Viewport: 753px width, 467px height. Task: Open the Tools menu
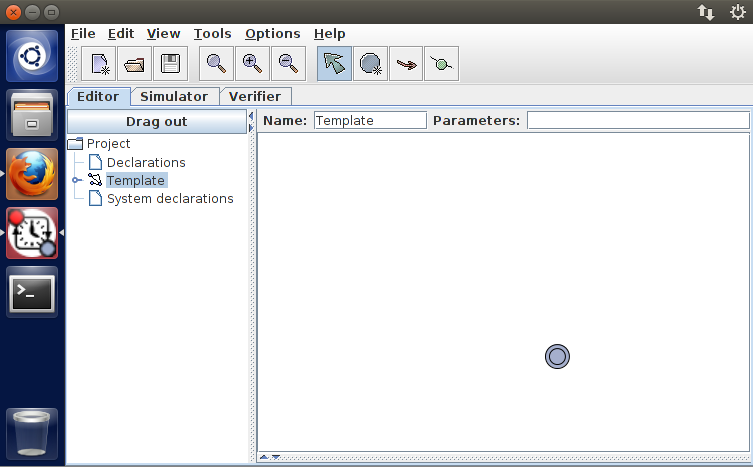coord(212,33)
